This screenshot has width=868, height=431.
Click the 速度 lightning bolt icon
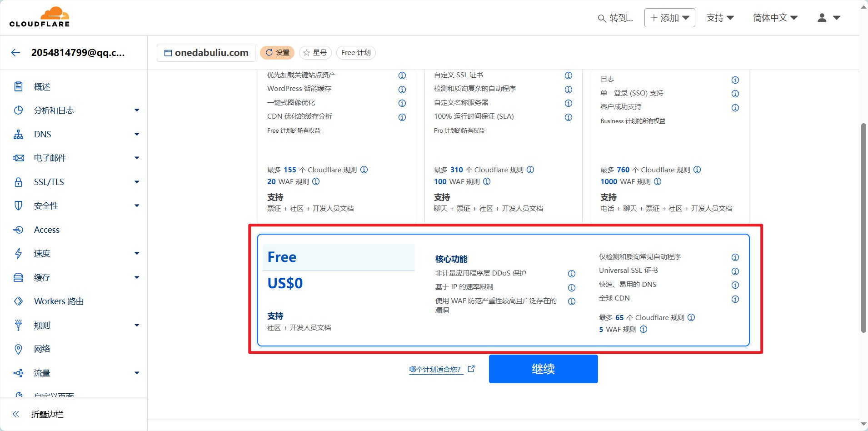click(x=18, y=253)
